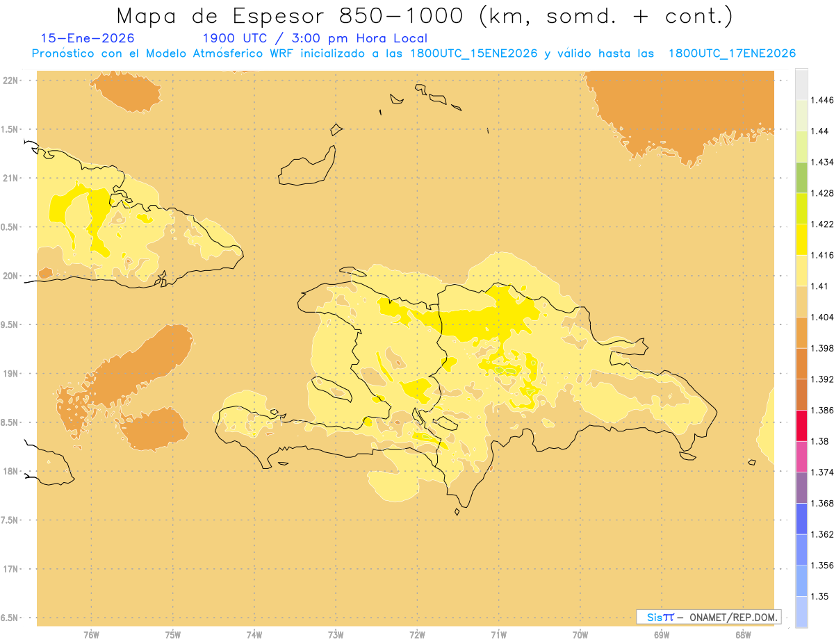The width and height of the screenshot is (834, 644).
Task: Select the date label '15-Ene-2026'
Action: (x=88, y=39)
